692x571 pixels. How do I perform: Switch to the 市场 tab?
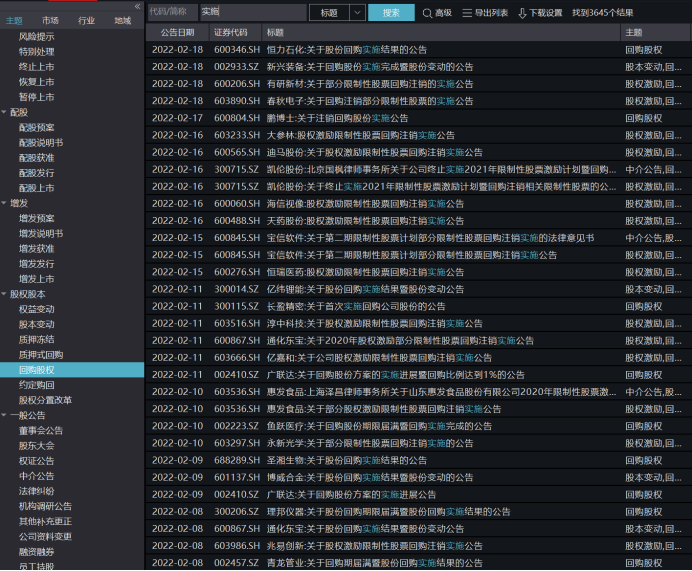pyautogui.click(x=50, y=20)
